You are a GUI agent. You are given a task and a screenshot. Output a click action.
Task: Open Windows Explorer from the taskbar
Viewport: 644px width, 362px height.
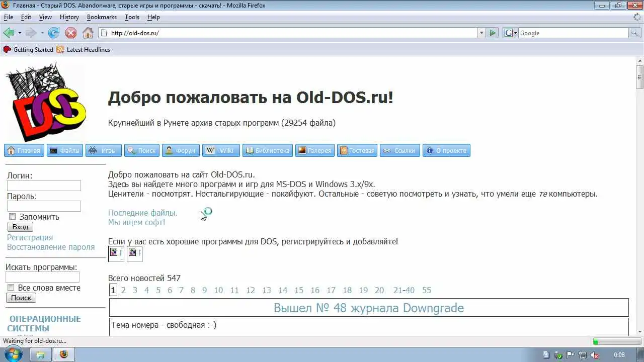40,354
